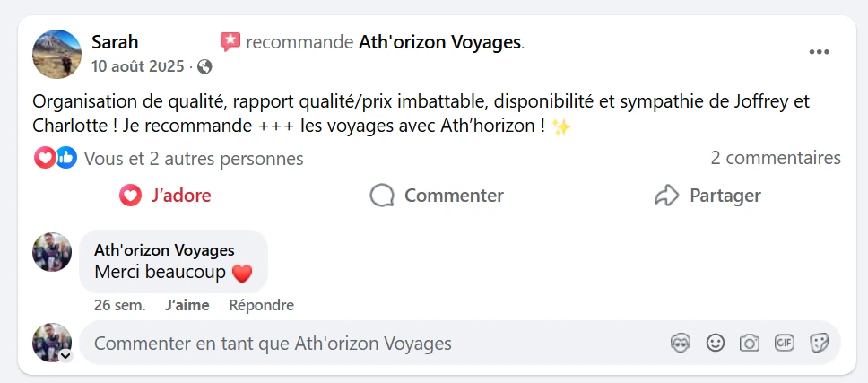This screenshot has height=383, width=868.
Task: Click the globe public audience icon
Action: coord(204,67)
